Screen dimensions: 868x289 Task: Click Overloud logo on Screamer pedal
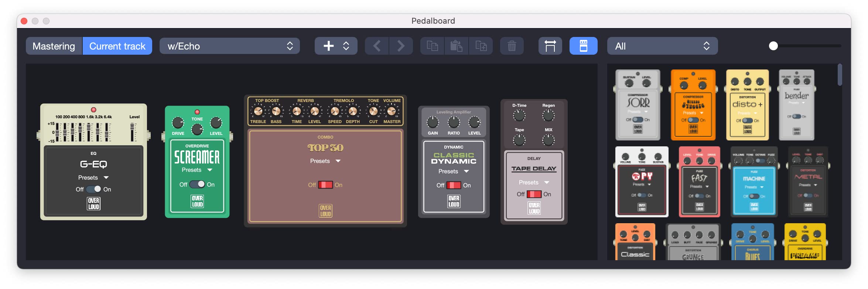(x=197, y=201)
